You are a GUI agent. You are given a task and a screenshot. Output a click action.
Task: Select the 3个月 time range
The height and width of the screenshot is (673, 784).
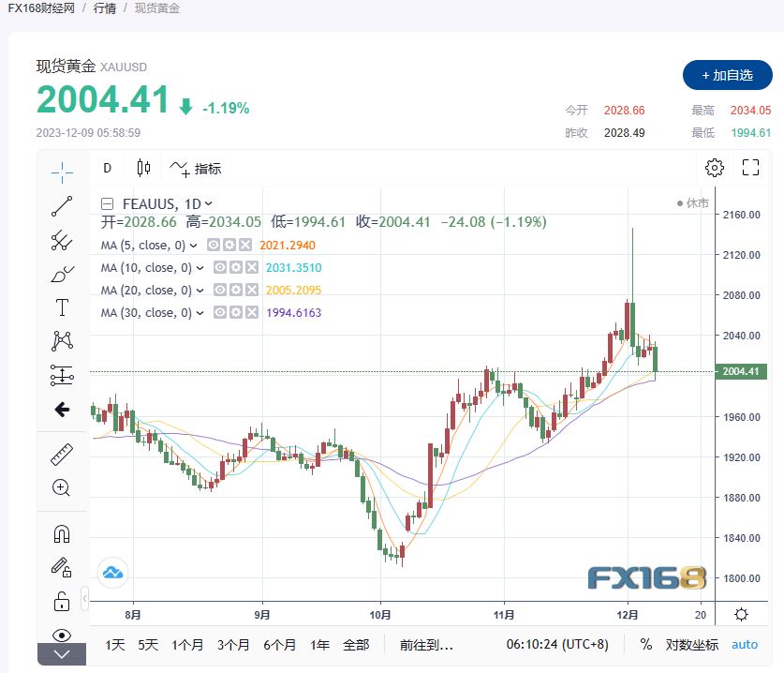[x=232, y=645]
